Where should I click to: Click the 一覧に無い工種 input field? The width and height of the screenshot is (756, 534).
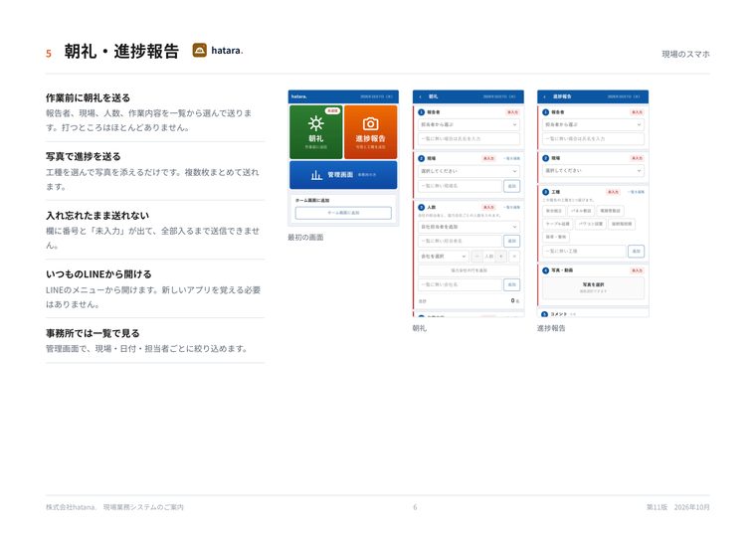pos(584,252)
